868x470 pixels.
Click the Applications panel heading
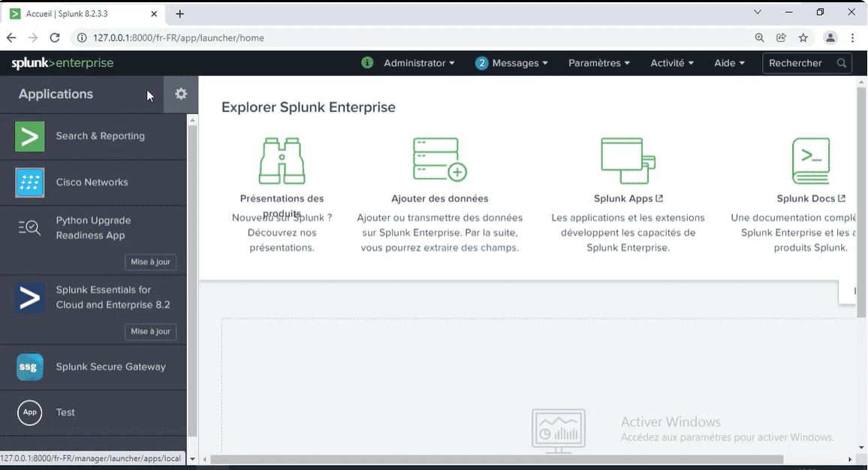(56, 94)
